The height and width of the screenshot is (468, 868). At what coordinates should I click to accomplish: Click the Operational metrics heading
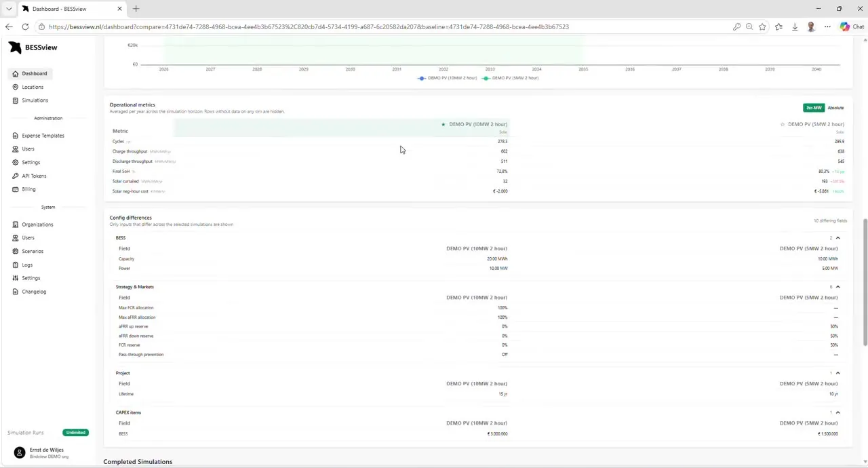coord(132,105)
